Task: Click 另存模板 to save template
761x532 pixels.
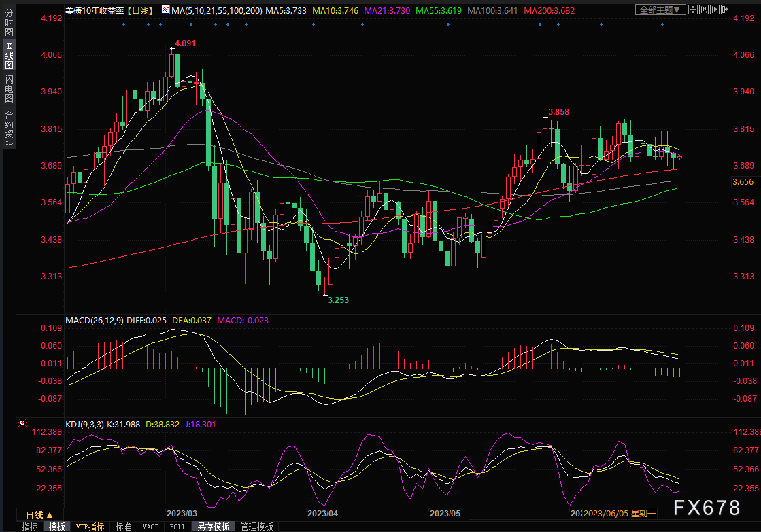Action: coord(213,527)
